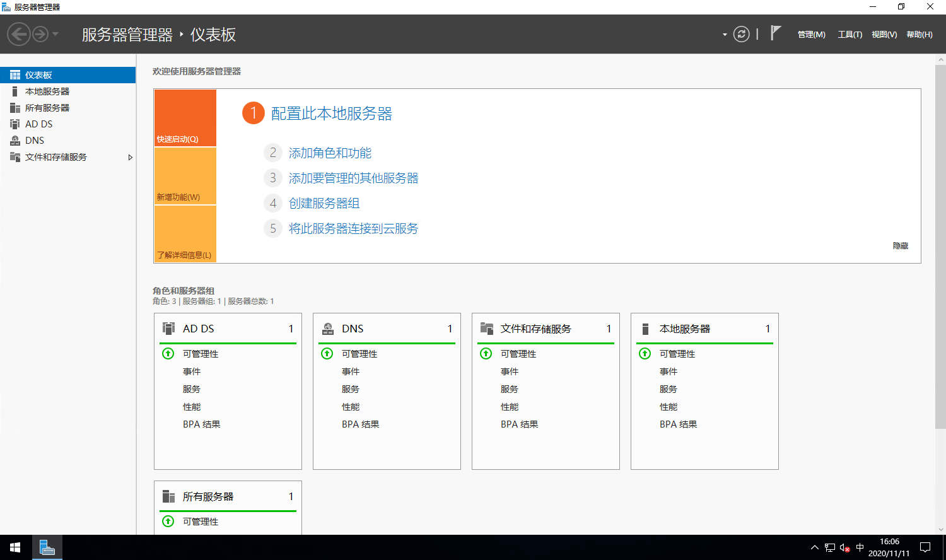
Task: Click Server Manager taskbar icon
Action: click(x=47, y=547)
